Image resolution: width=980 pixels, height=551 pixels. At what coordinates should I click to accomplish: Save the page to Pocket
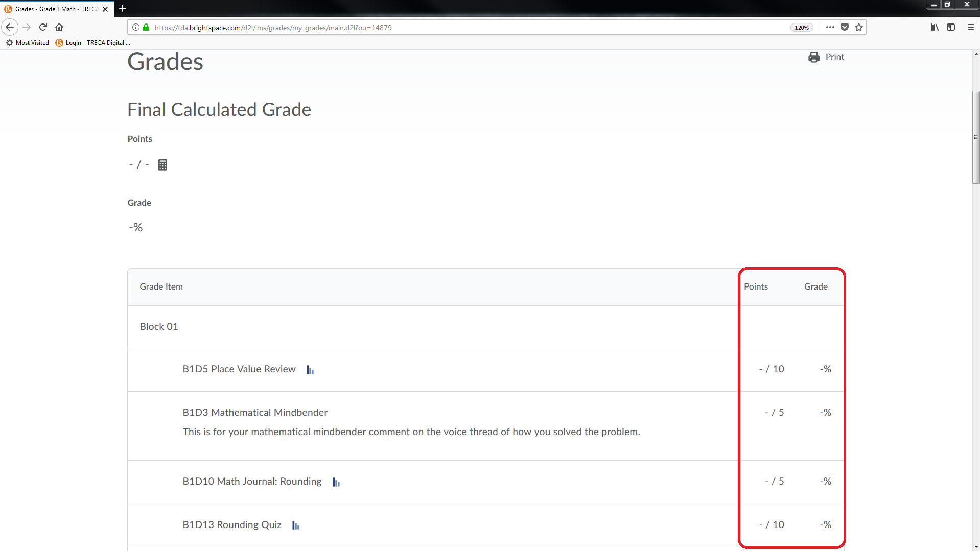(845, 27)
